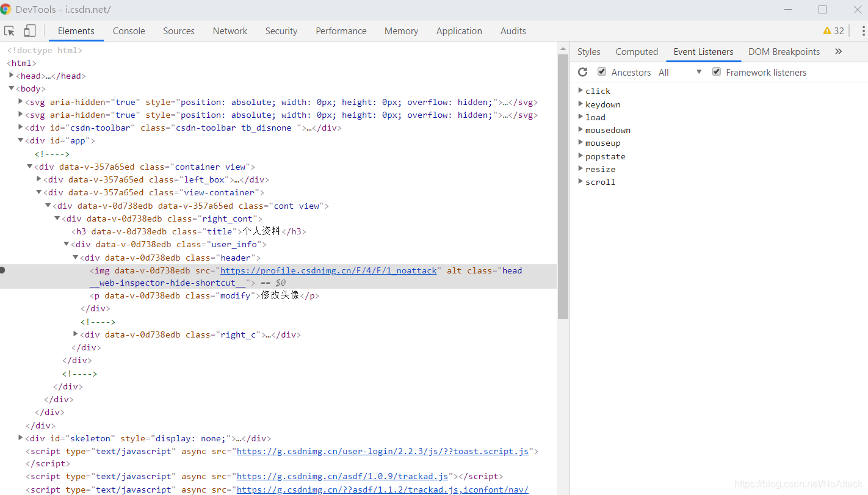
Task: Expand the mousedown event listeners
Action: pos(580,130)
